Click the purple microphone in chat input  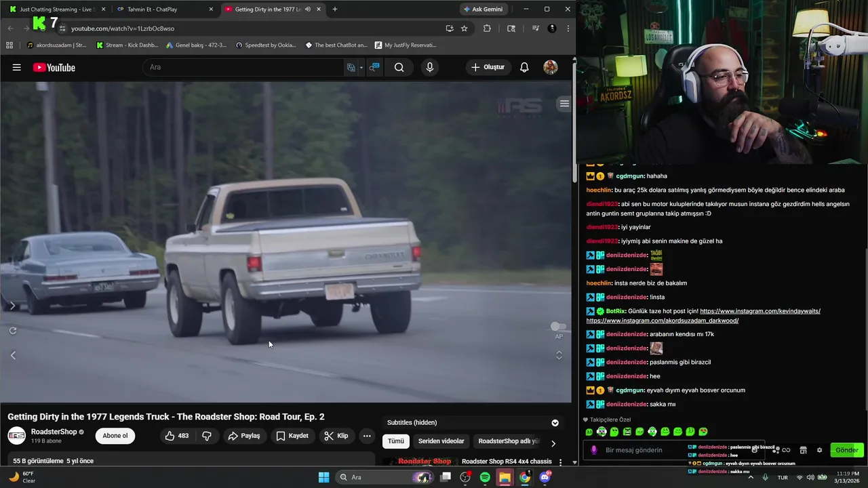point(594,450)
